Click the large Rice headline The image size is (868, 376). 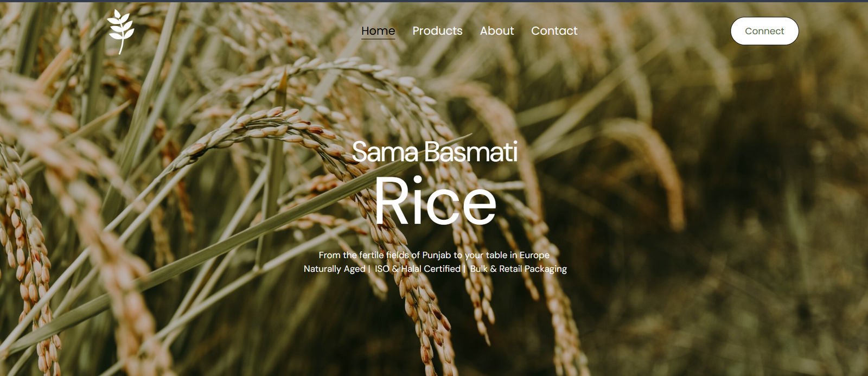point(435,201)
